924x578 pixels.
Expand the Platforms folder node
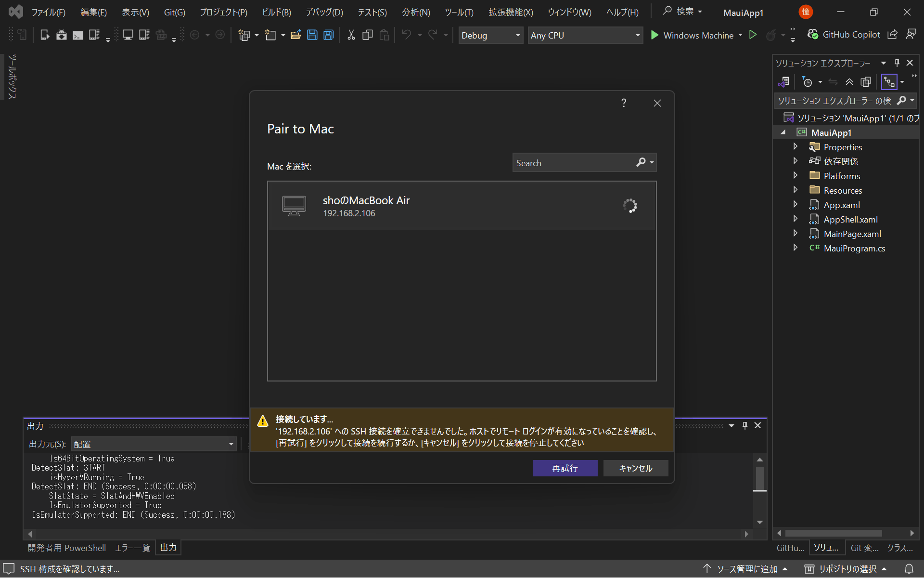796,176
